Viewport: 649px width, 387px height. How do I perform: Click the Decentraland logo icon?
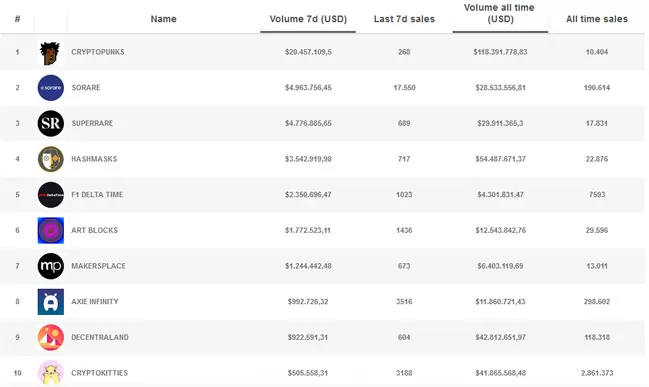click(50, 337)
